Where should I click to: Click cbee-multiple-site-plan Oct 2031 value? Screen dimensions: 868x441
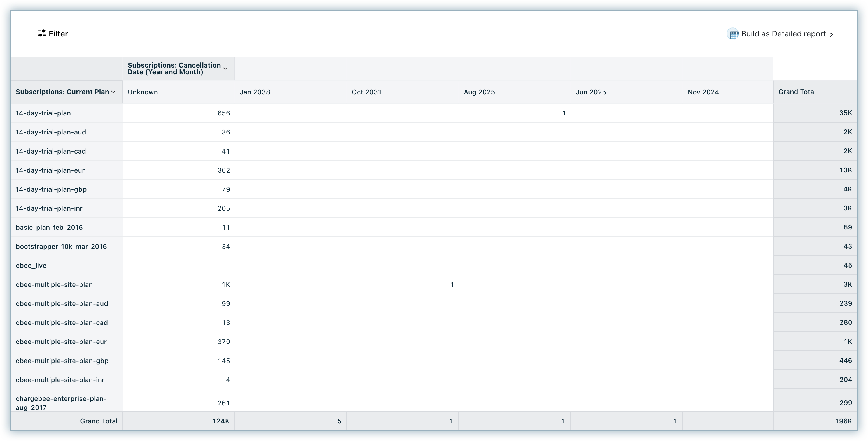pos(452,285)
